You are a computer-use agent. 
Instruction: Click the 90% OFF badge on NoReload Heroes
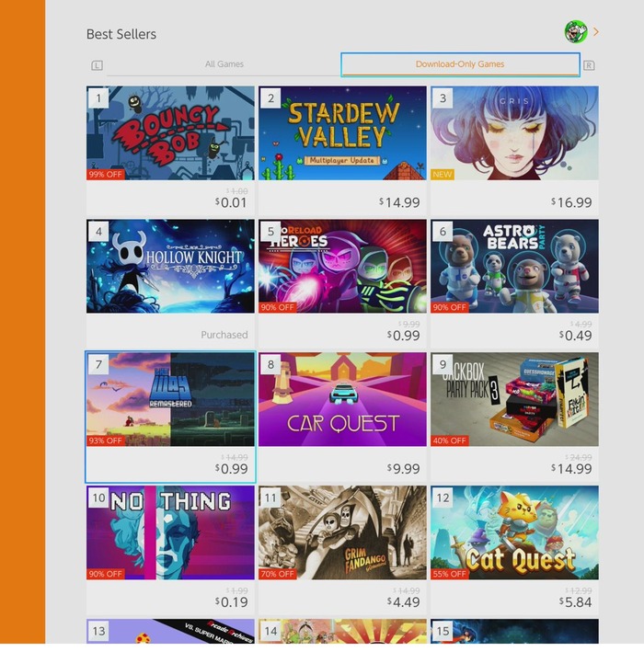tap(278, 308)
